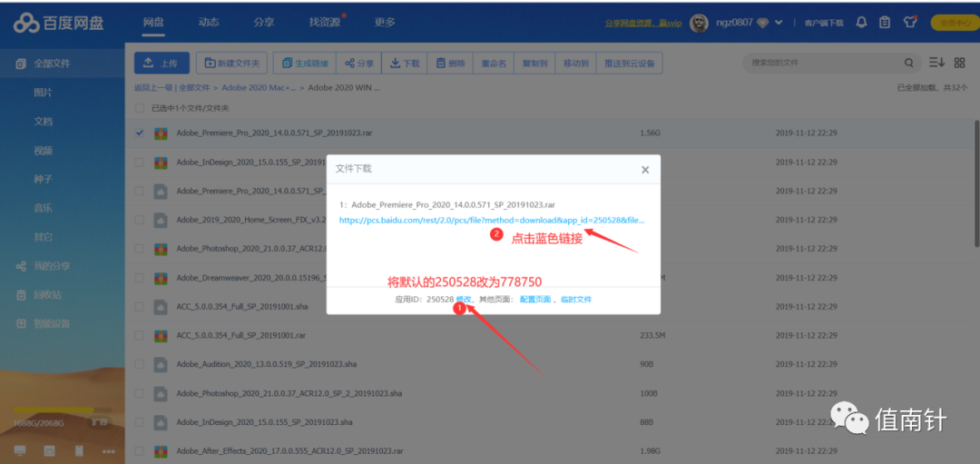Click the 上传 upload button
This screenshot has width=980, height=464.
[x=162, y=64]
